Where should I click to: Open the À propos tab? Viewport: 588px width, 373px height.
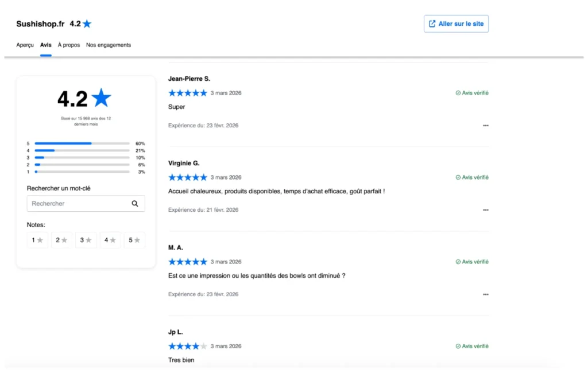click(69, 45)
